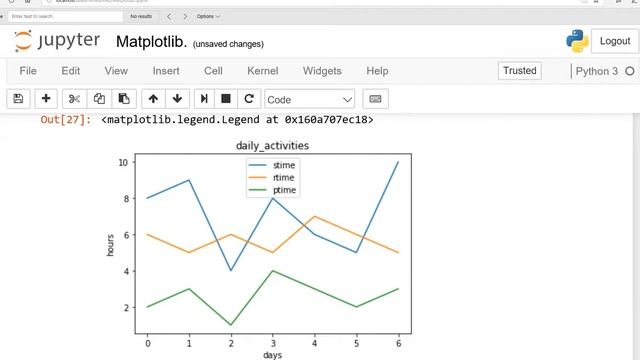Open the cell type Code dropdown
Viewport: 640px width, 360px height.
click(x=309, y=99)
